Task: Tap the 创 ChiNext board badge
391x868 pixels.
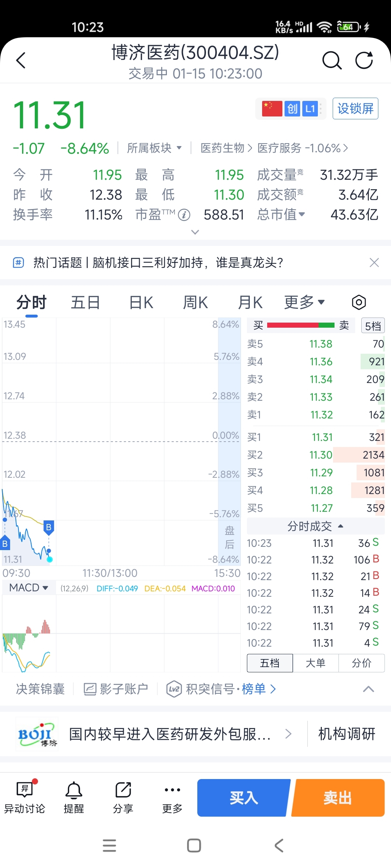Action: pos(292,109)
